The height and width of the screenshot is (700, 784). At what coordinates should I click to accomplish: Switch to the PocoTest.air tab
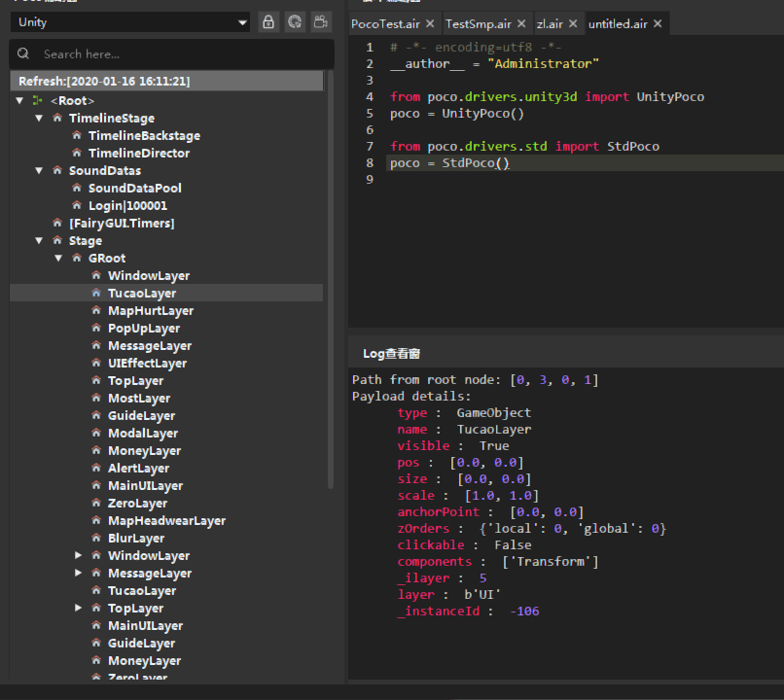click(385, 24)
